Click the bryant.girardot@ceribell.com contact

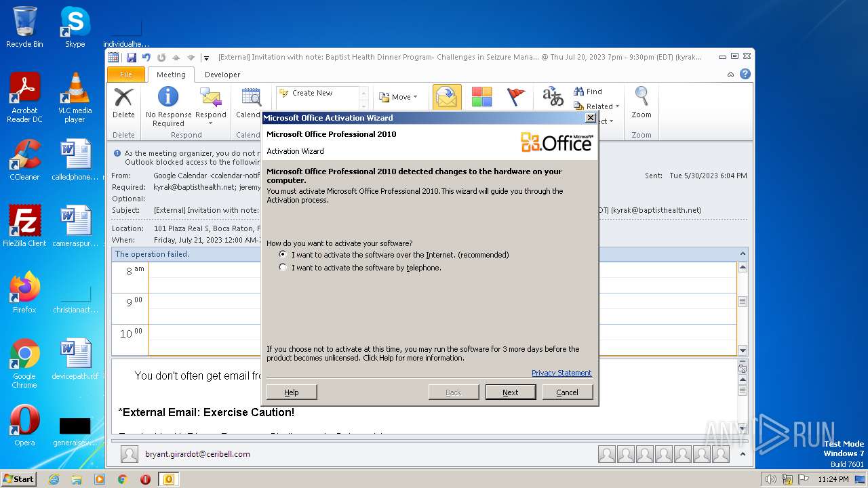(x=197, y=454)
